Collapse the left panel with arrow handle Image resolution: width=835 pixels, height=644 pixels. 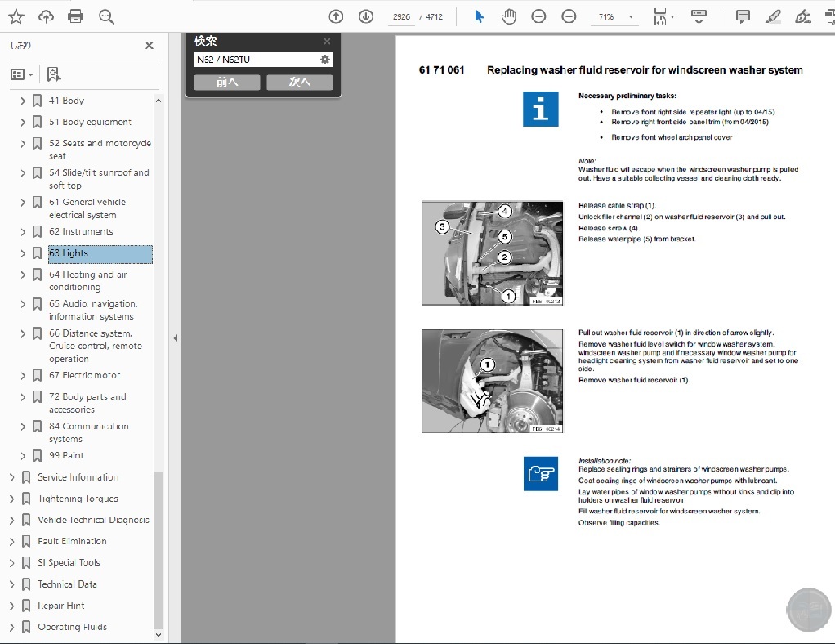[x=175, y=338]
